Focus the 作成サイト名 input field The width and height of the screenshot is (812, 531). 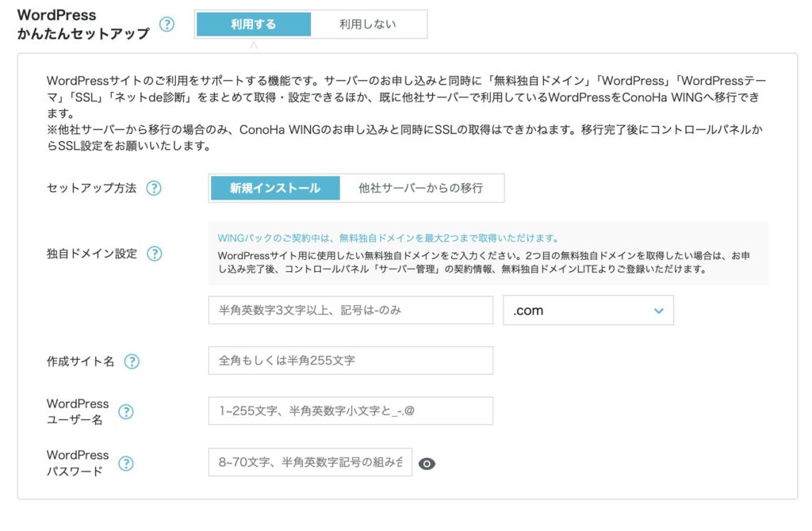[350, 361]
